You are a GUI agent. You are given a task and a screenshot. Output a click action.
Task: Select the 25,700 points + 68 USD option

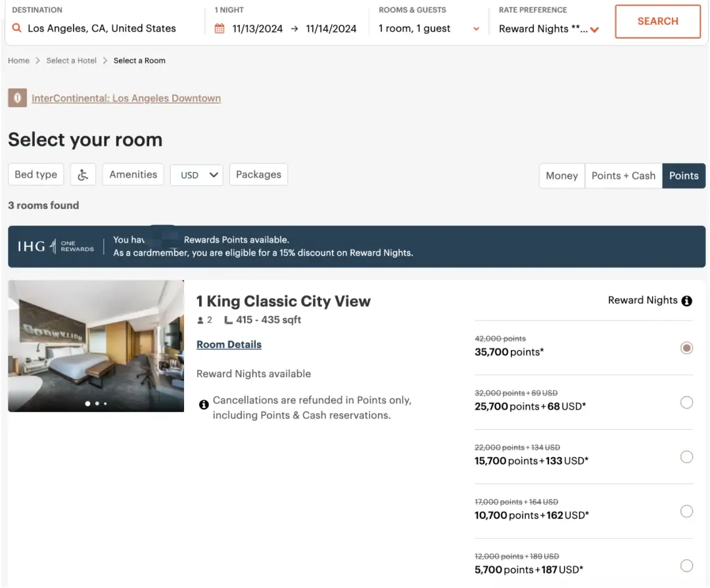pyautogui.click(x=686, y=402)
